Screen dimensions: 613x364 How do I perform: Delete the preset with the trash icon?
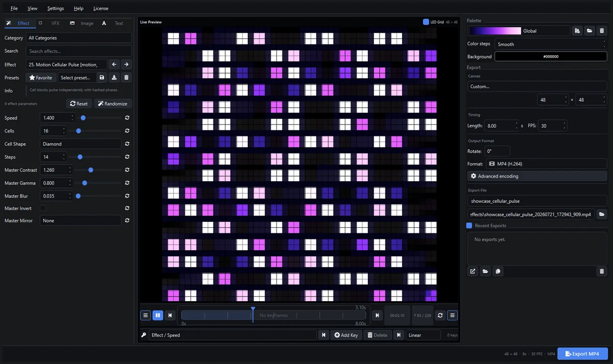point(127,78)
